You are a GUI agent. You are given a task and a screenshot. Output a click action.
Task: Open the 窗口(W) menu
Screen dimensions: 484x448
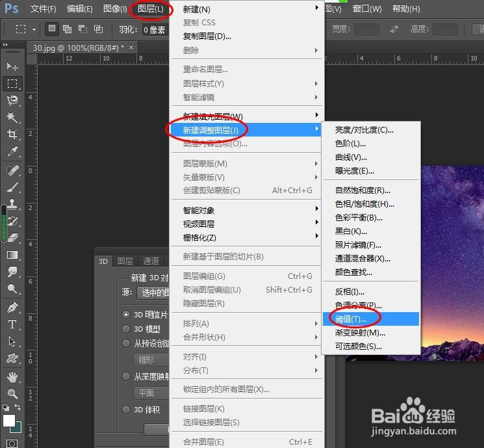pyautogui.click(x=367, y=8)
